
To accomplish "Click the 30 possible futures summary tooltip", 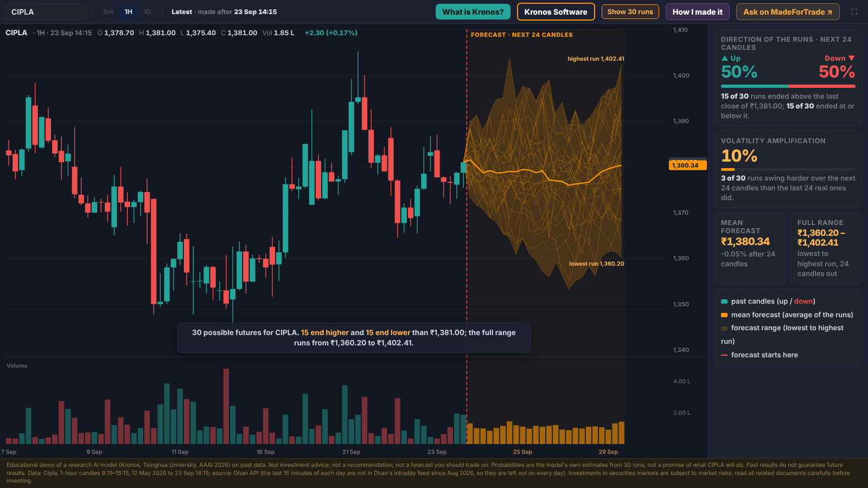I will tap(354, 338).
